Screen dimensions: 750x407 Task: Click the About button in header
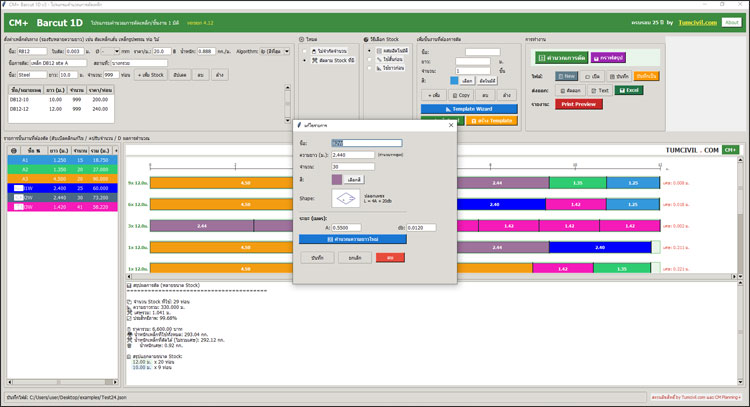[732, 22]
